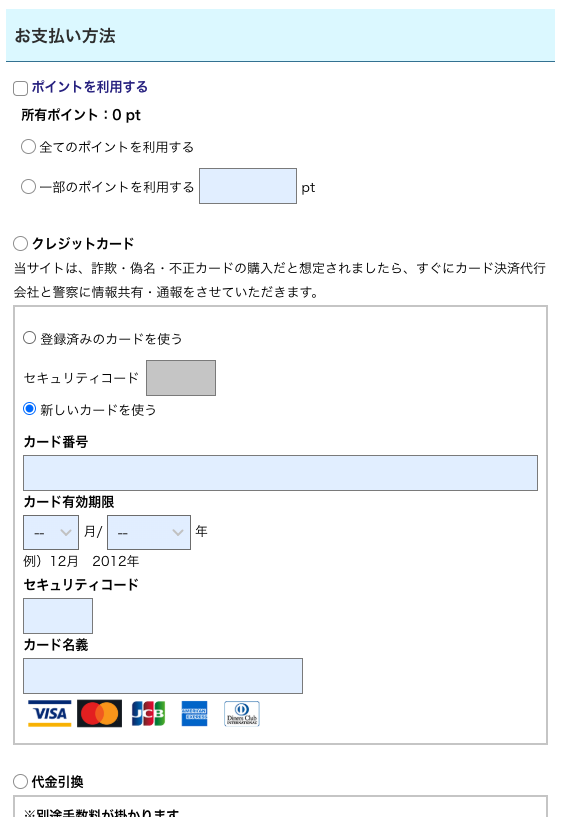564x817 pixels.
Task: Choose 代金引換 payment method
Action: [20, 782]
